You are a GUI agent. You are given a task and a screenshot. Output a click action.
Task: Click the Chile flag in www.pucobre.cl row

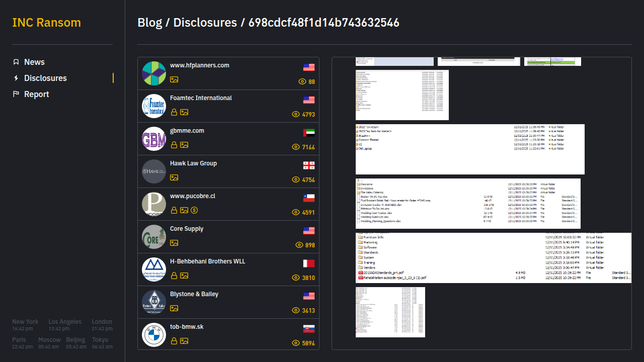coord(309,198)
